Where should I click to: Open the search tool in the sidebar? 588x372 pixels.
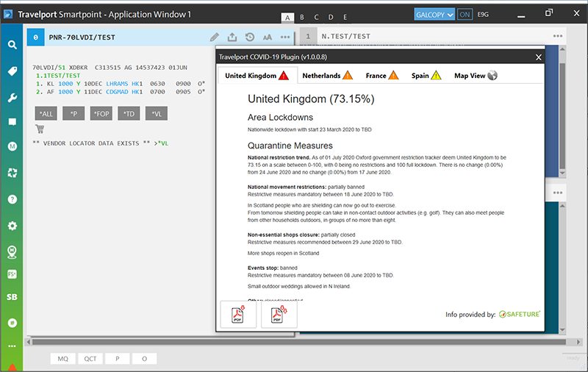[x=12, y=45]
